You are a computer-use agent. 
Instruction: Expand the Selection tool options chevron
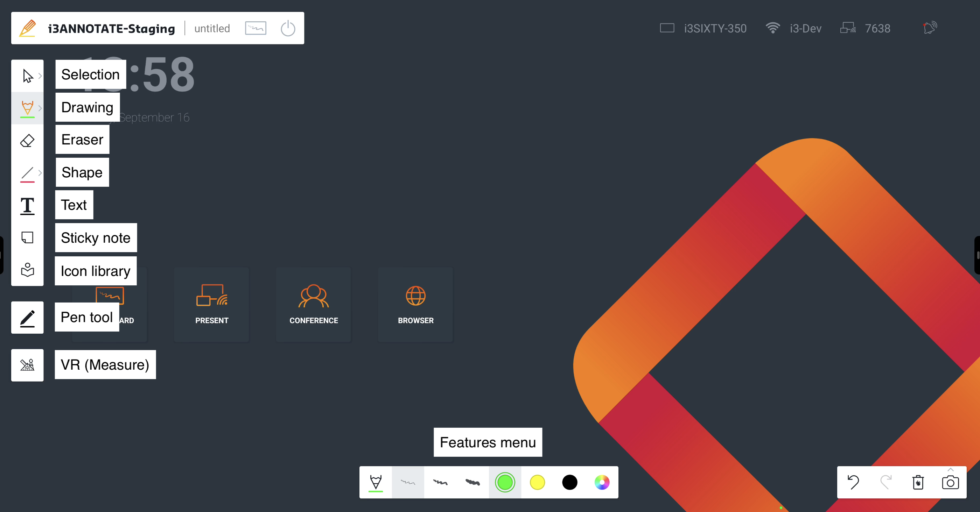coord(40,76)
